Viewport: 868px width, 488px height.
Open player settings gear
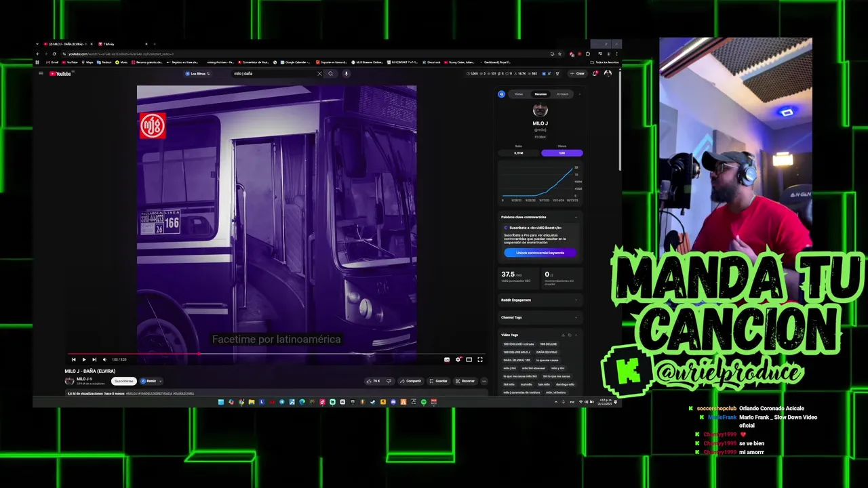click(458, 359)
